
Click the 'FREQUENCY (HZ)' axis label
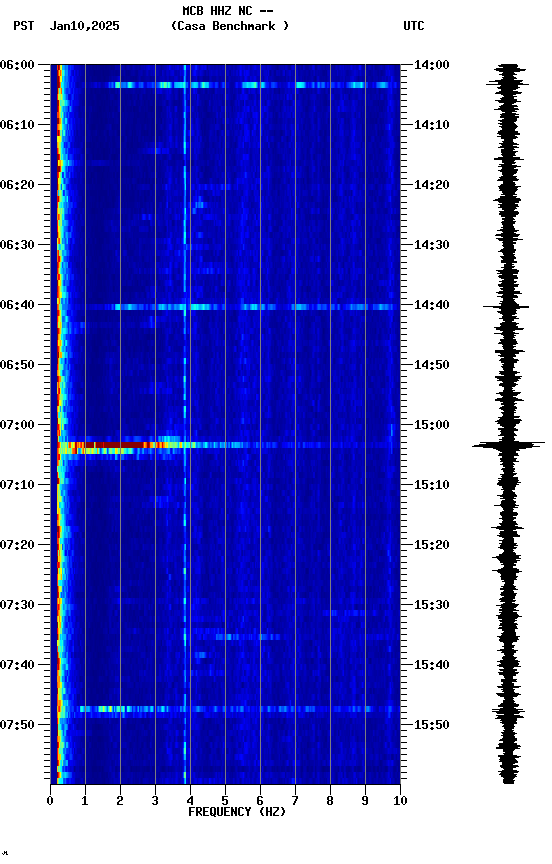[x=237, y=812]
